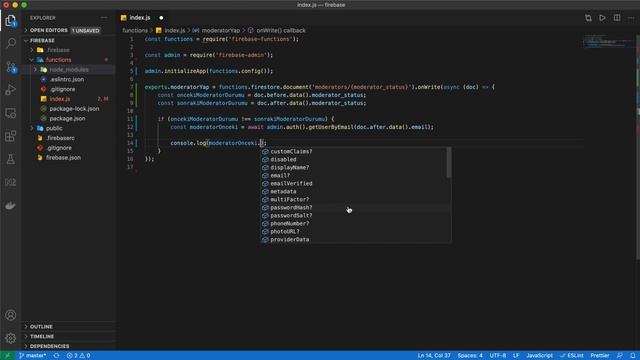Expand the OUTLINE section
The height and width of the screenshot is (360, 640).
coord(69,327)
